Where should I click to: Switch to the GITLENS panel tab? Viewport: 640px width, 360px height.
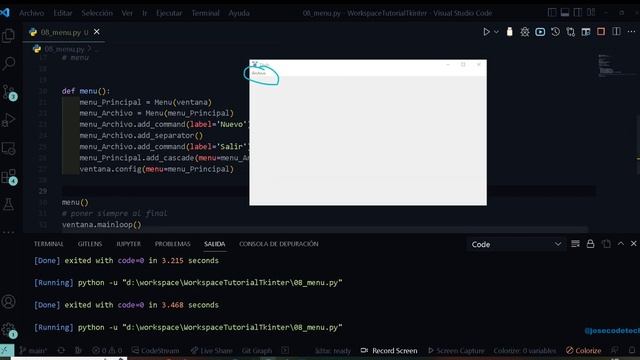pos(90,244)
